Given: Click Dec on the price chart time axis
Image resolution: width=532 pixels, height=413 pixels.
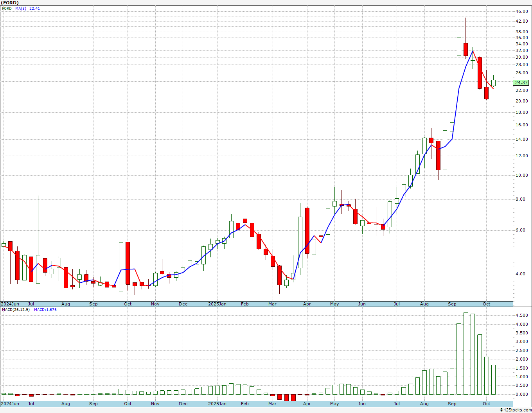Looking at the screenshot, I should (183, 304).
